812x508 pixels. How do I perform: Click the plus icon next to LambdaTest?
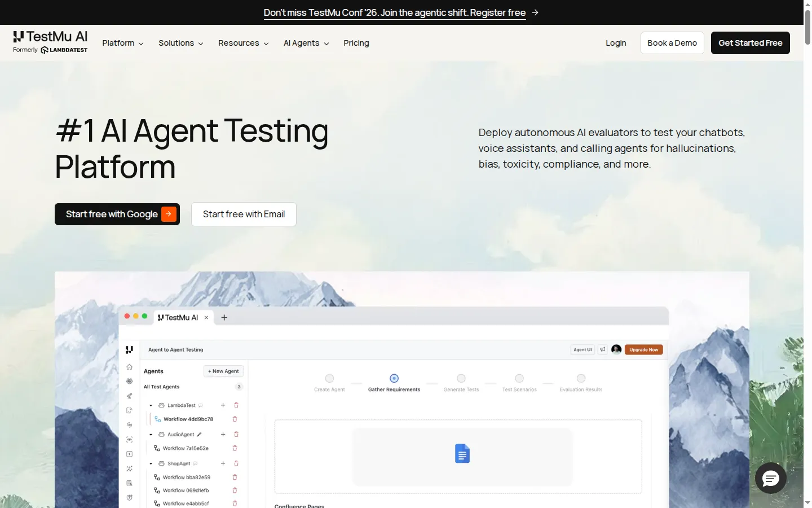click(223, 405)
